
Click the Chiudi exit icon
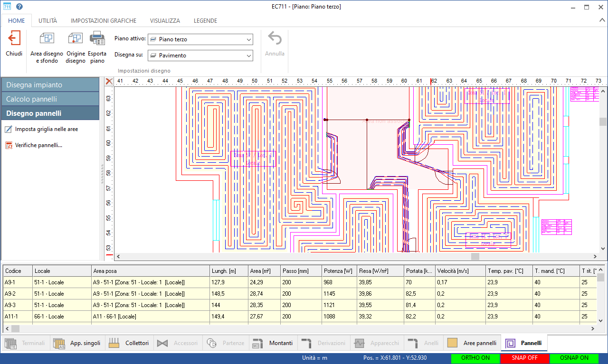click(14, 39)
